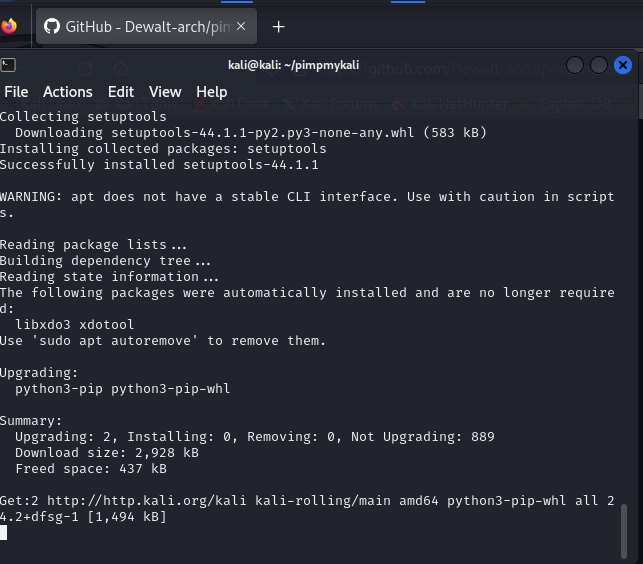
Task: Click the Firefox icon at top left
Action: coord(9,26)
